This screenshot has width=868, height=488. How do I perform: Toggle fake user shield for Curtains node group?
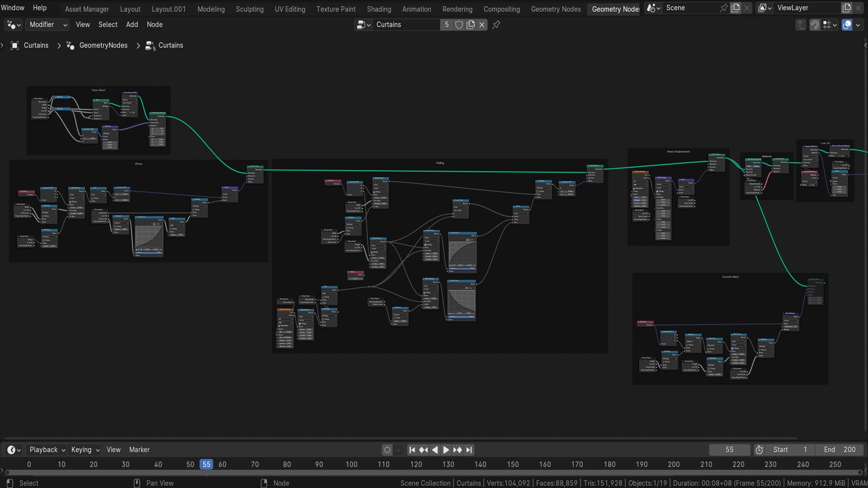pos(459,25)
